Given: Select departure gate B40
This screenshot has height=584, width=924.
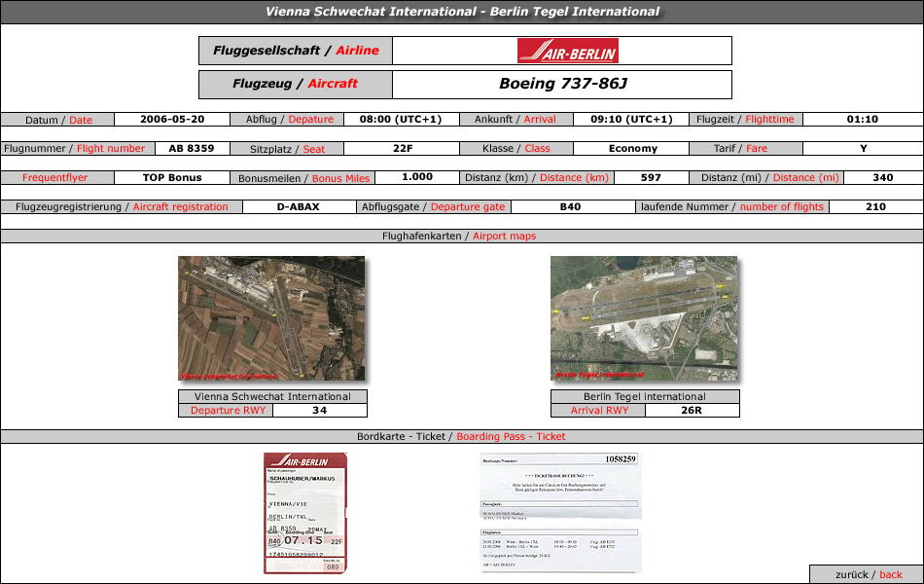Looking at the screenshot, I should (570, 207).
